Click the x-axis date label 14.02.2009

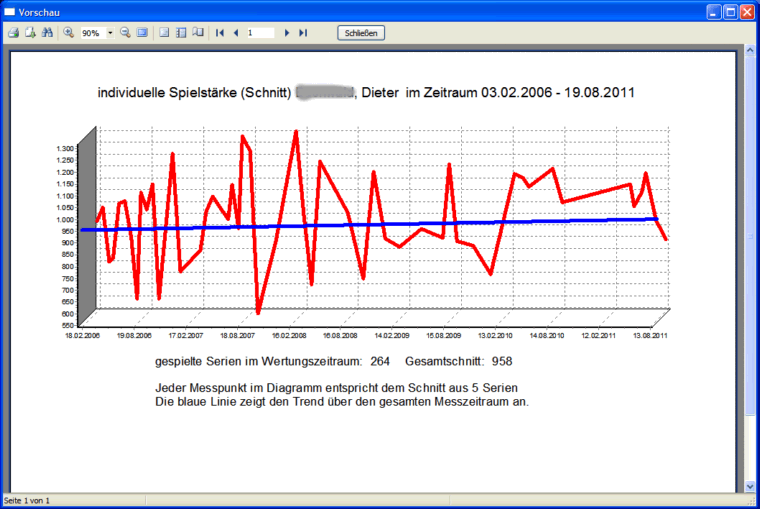(x=392, y=335)
